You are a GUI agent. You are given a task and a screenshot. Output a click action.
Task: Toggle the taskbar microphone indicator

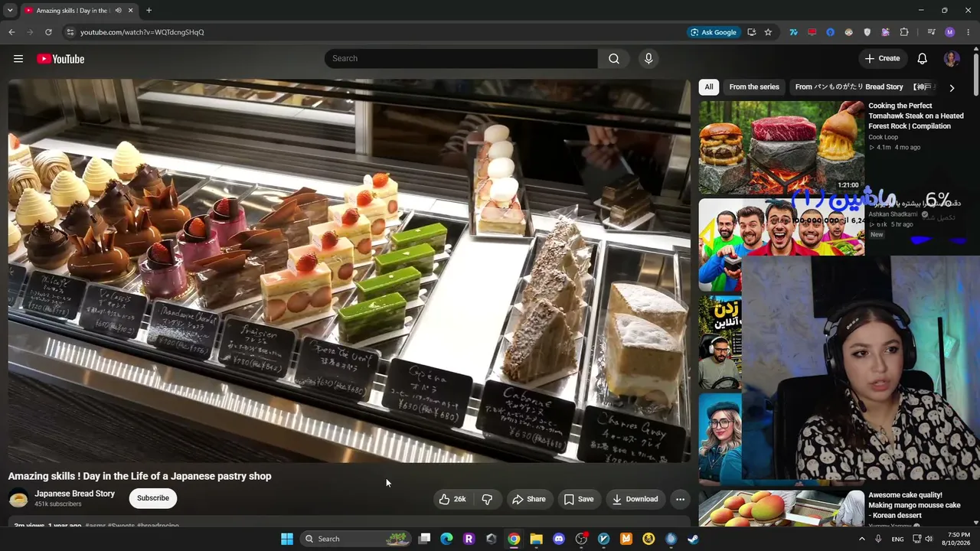[x=878, y=539]
